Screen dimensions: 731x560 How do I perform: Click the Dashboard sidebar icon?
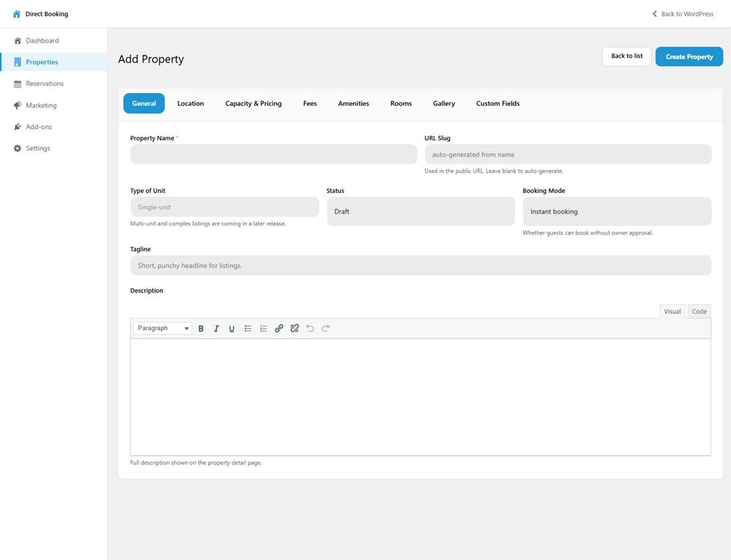pos(18,41)
